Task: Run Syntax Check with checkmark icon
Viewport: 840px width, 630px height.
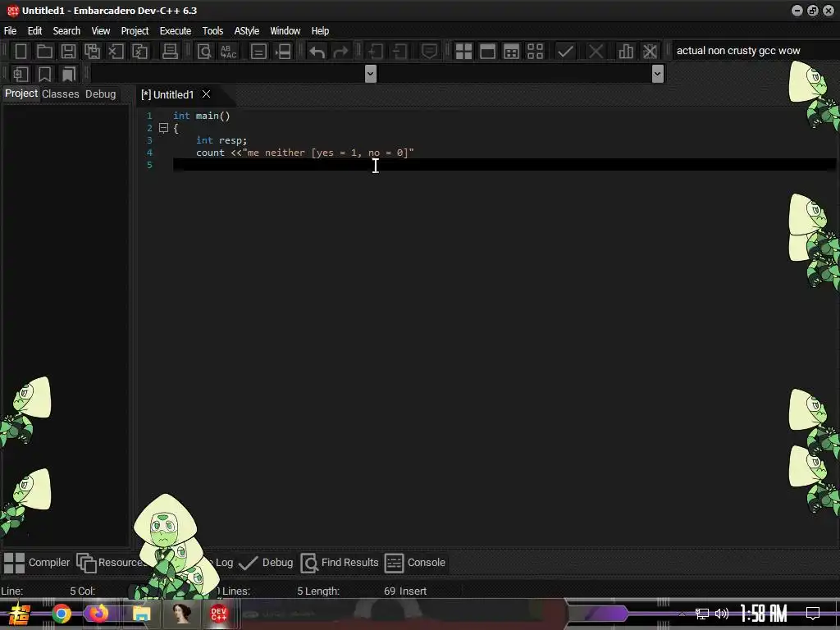Action: point(565,52)
